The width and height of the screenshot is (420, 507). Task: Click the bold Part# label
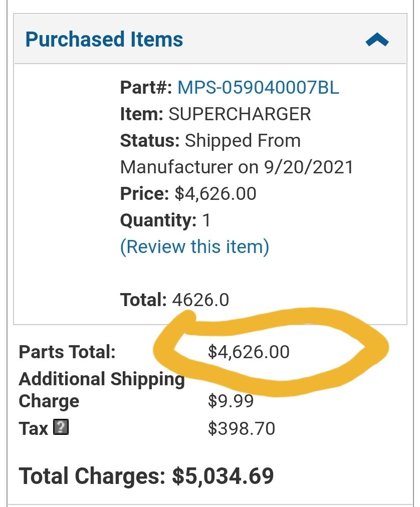click(146, 87)
